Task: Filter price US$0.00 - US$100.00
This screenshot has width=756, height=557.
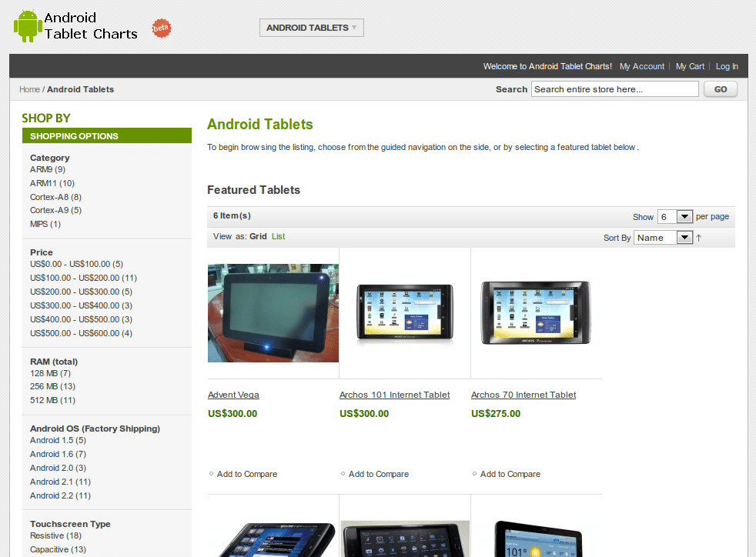Action: [x=76, y=264]
